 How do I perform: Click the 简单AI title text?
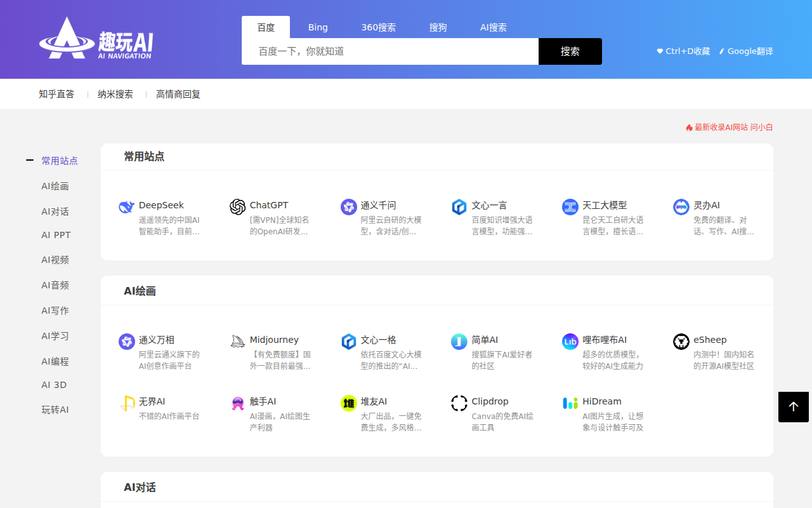coord(485,340)
